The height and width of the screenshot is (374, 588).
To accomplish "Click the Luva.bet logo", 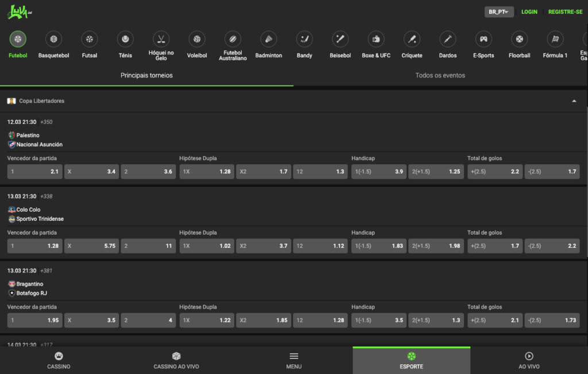I will click(x=20, y=12).
